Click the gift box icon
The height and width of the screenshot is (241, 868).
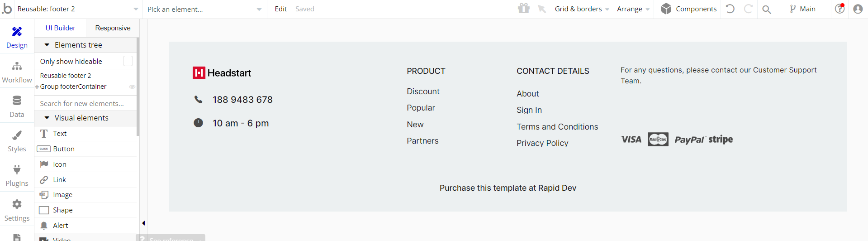click(x=524, y=9)
